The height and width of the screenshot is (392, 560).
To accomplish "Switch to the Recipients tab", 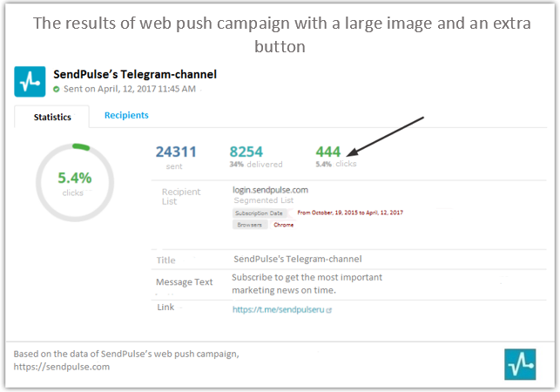I will pos(126,115).
